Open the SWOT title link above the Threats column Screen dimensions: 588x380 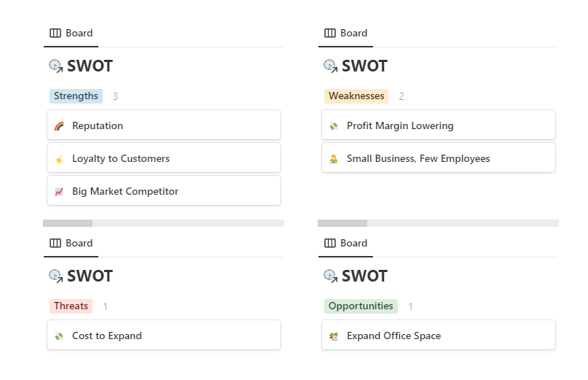point(90,276)
